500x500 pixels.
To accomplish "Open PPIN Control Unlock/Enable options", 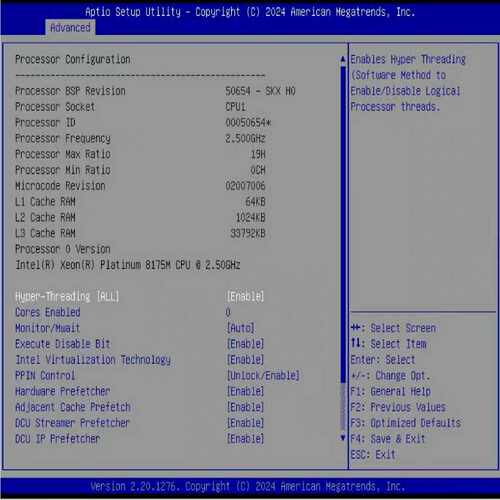I will (x=263, y=376).
